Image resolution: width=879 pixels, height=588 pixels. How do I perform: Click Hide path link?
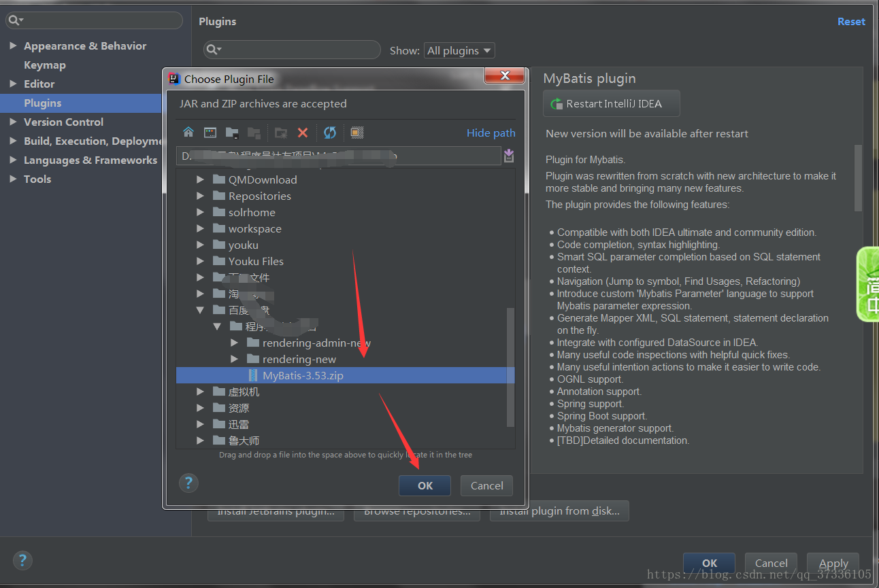(x=491, y=133)
